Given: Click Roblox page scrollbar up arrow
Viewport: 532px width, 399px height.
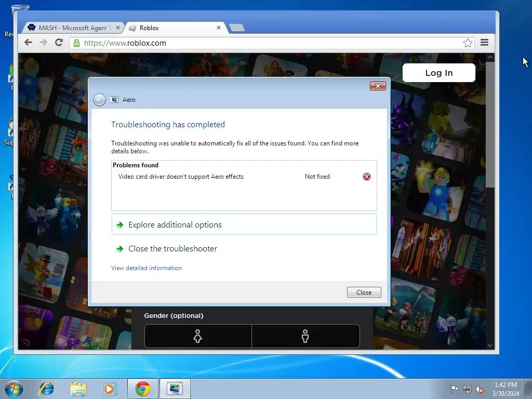Looking at the screenshot, I should click(490, 58).
